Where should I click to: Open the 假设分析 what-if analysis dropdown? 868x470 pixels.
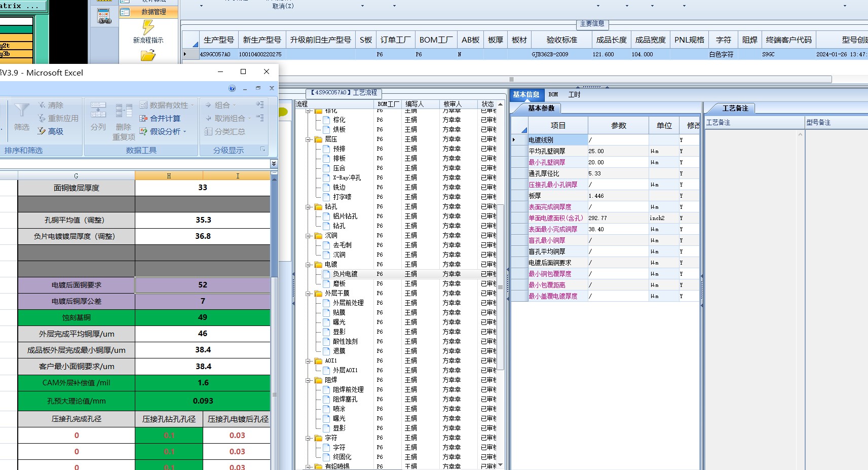tap(163, 131)
